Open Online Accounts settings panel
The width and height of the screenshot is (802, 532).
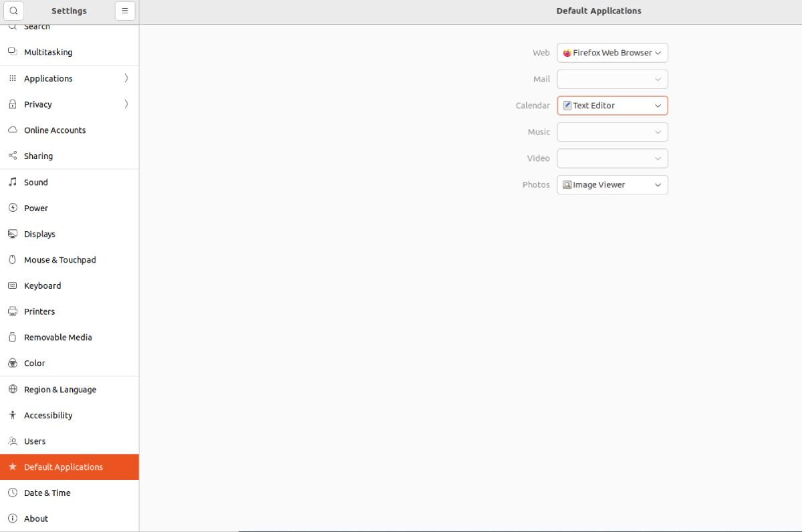70,130
